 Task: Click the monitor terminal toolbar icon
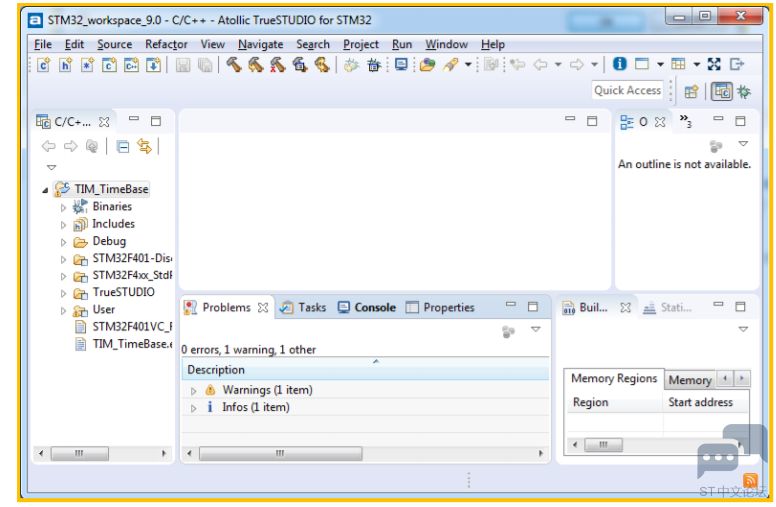pyautogui.click(x=401, y=64)
